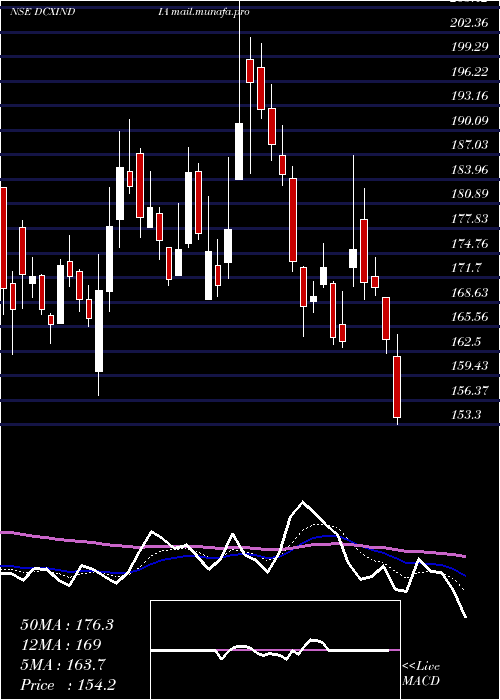The width and height of the screenshot is (500, 700).
Task: Click the 190.09 price axis label
Action: [x=469, y=120]
